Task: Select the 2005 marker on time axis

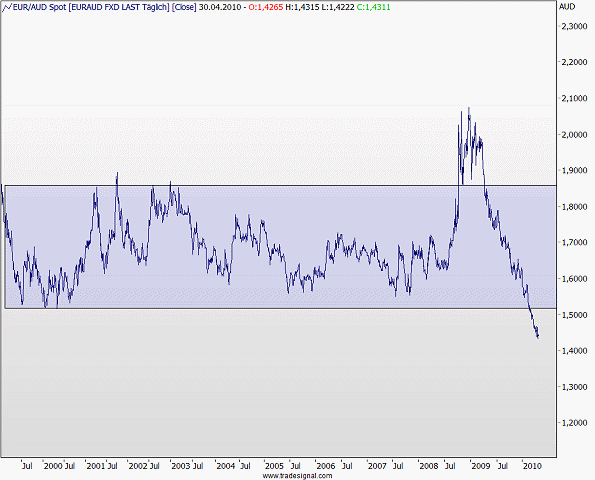Action: pyautogui.click(x=274, y=466)
